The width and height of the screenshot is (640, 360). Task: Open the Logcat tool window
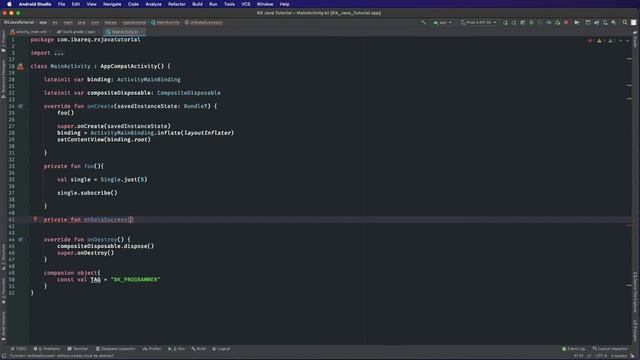pos(222,349)
